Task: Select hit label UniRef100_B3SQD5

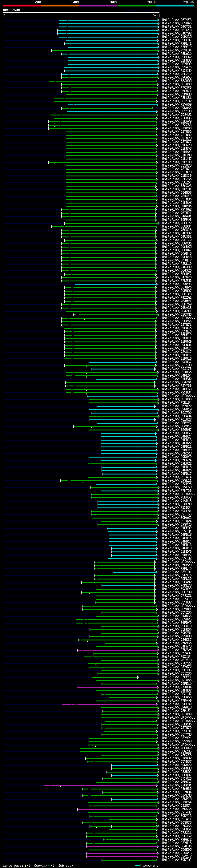Action: 177,81
